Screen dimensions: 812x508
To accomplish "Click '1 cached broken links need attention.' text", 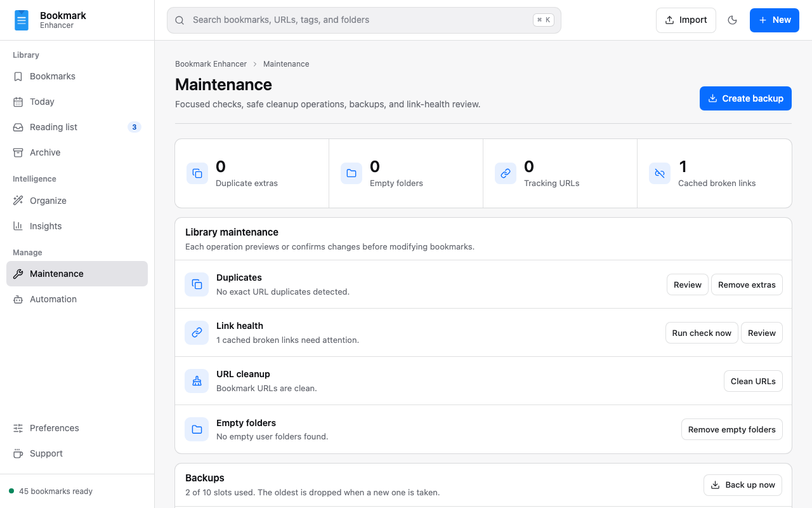I will pyautogui.click(x=287, y=340).
